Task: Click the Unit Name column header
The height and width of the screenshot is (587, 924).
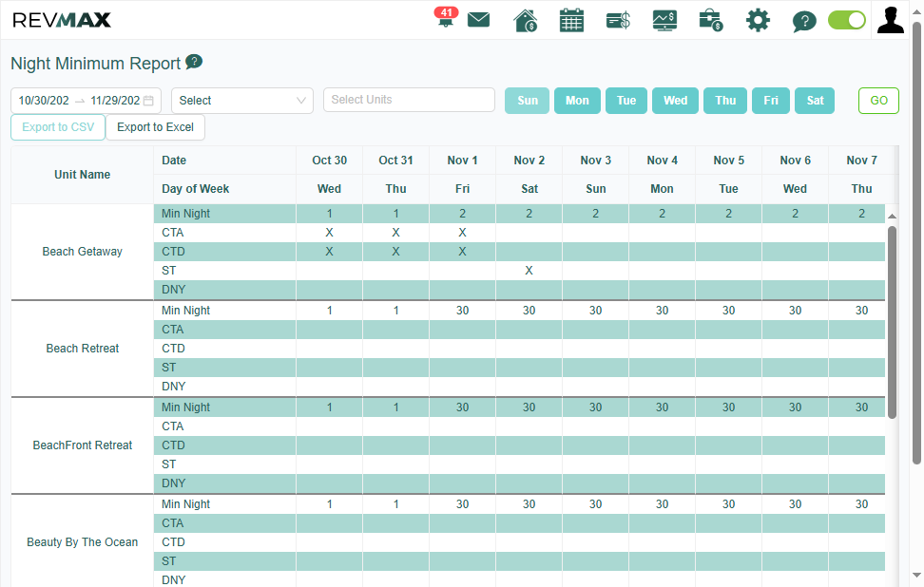Action: 83,175
